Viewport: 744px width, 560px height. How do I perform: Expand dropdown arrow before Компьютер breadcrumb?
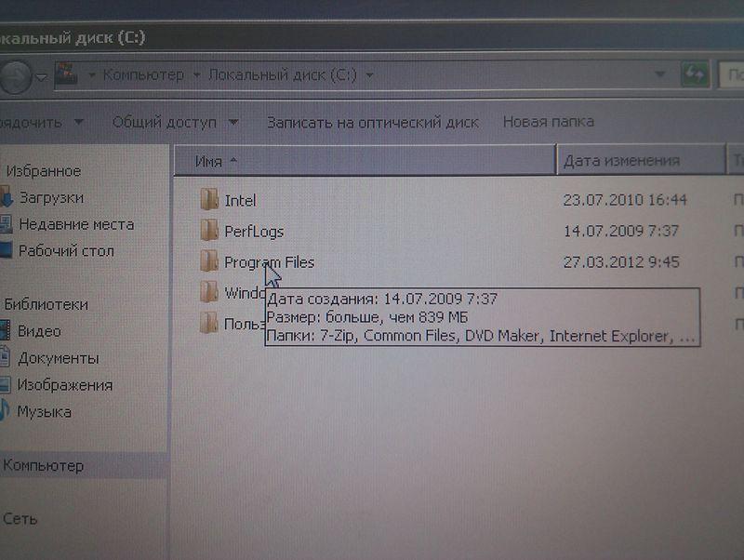pyautogui.click(x=91, y=75)
